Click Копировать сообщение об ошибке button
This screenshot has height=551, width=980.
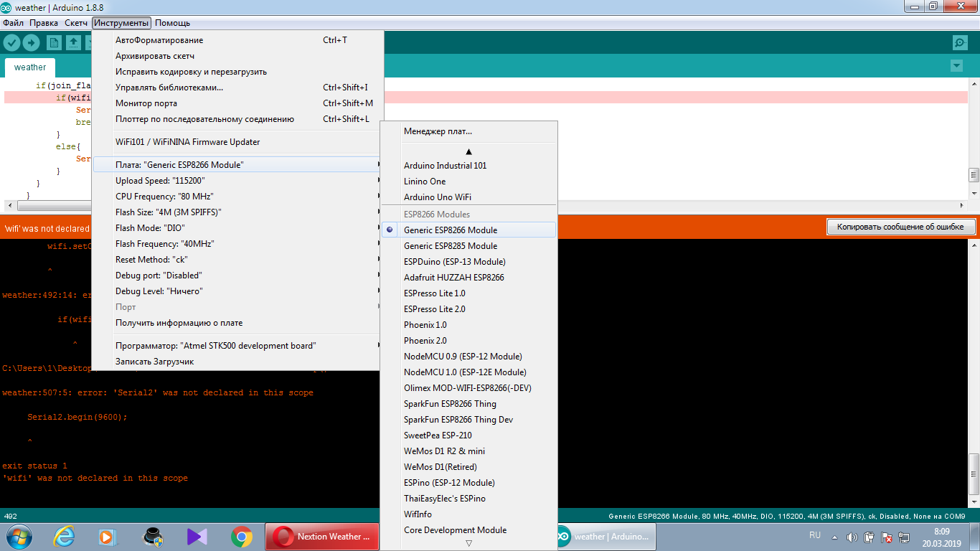click(x=900, y=227)
